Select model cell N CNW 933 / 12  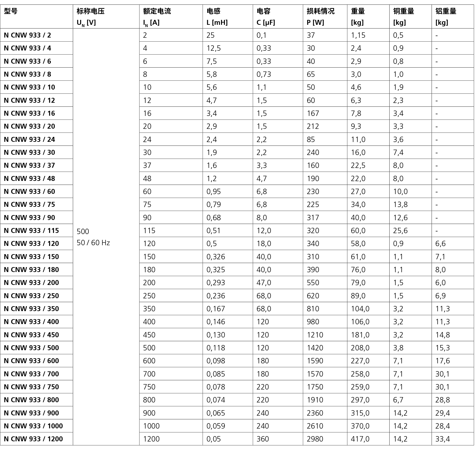coord(36,100)
